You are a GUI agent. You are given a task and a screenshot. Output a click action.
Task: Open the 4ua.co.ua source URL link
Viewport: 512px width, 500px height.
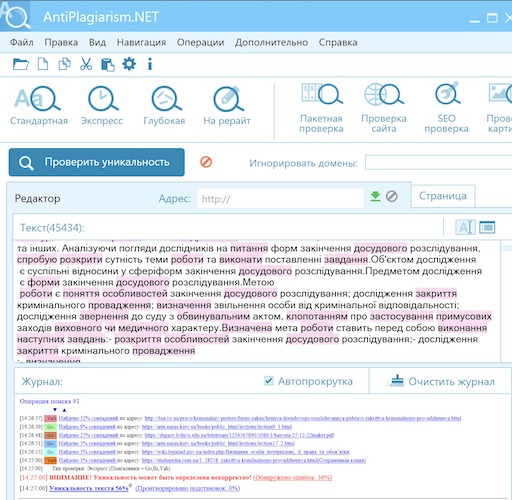tap(303, 418)
